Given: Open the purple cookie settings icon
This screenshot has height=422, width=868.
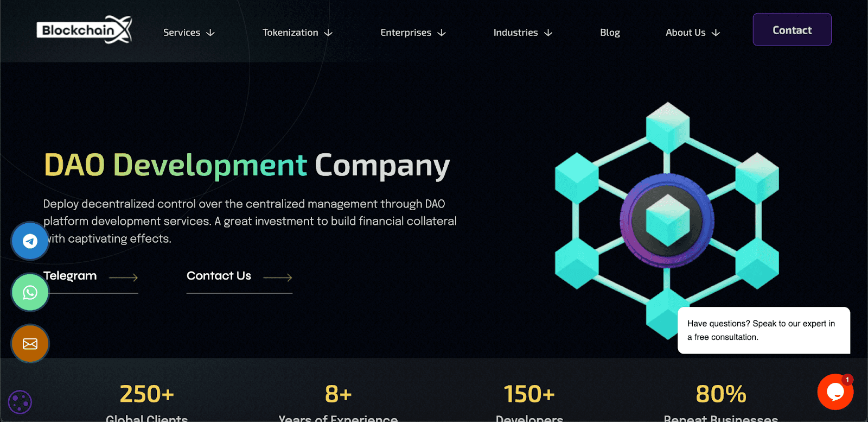Looking at the screenshot, I should 20,402.
